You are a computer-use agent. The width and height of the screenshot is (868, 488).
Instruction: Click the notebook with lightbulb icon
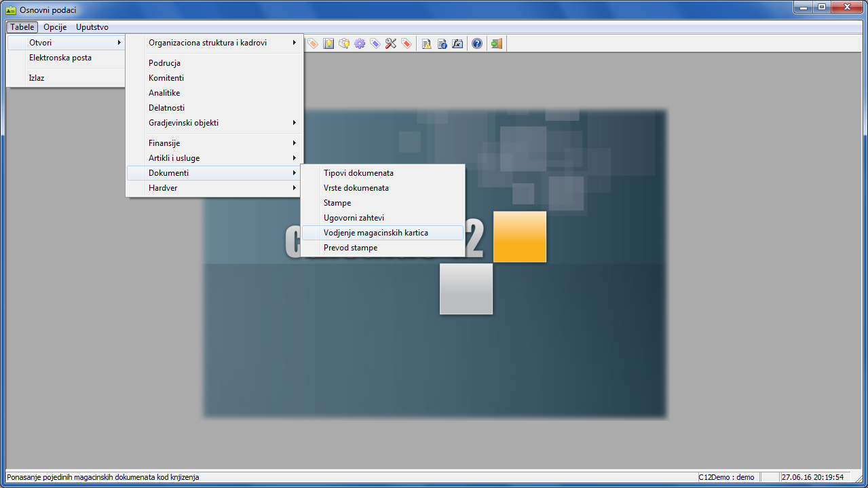[328, 43]
